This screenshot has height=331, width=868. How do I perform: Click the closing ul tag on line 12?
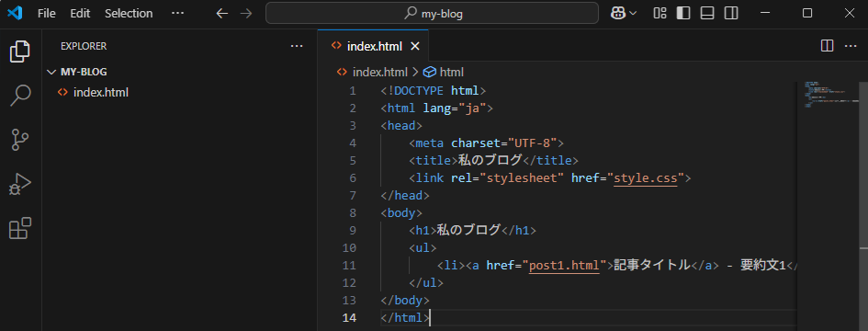click(x=426, y=283)
